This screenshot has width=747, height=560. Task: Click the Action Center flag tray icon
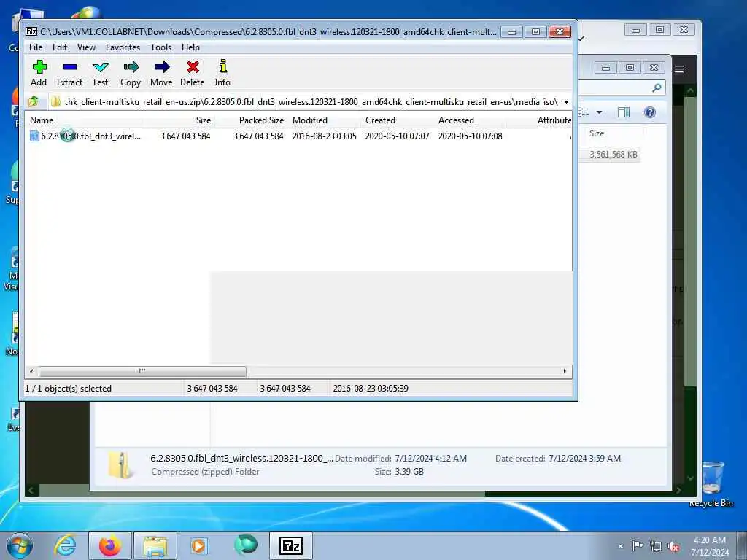pos(637,545)
